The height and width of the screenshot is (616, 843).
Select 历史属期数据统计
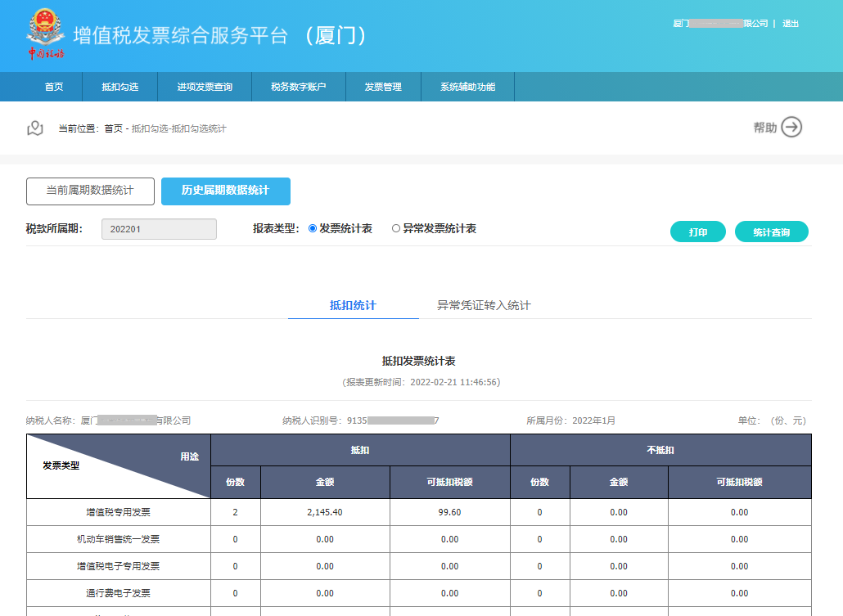tap(225, 191)
